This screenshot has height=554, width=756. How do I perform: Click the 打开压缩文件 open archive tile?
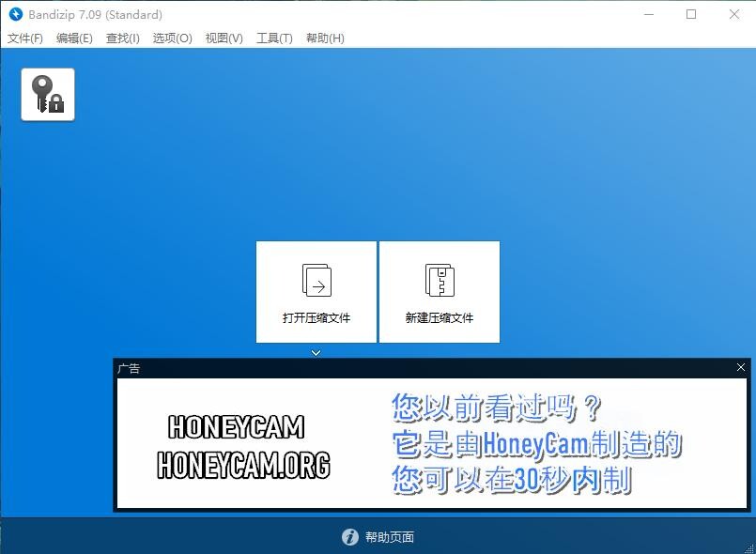point(316,292)
